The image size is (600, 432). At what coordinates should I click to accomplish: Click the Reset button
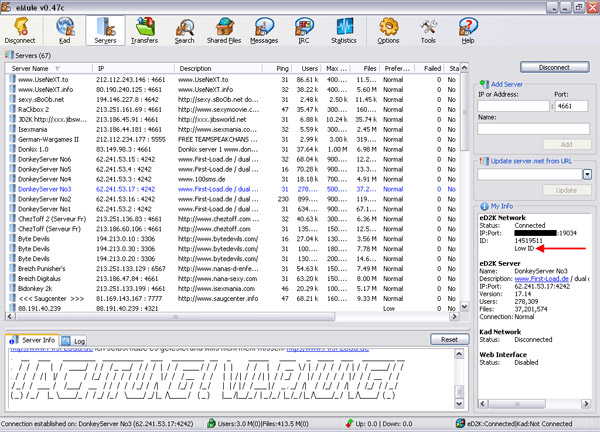pyautogui.click(x=448, y=340)
